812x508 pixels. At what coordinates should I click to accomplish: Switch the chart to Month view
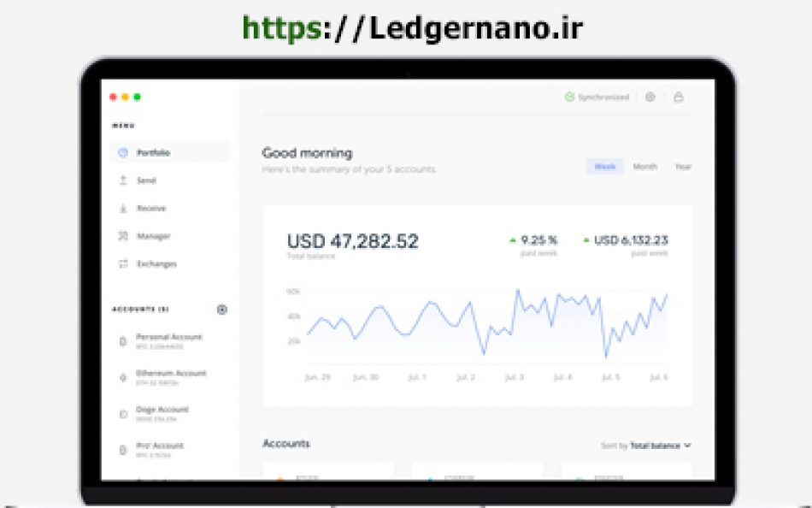(645, 167)
